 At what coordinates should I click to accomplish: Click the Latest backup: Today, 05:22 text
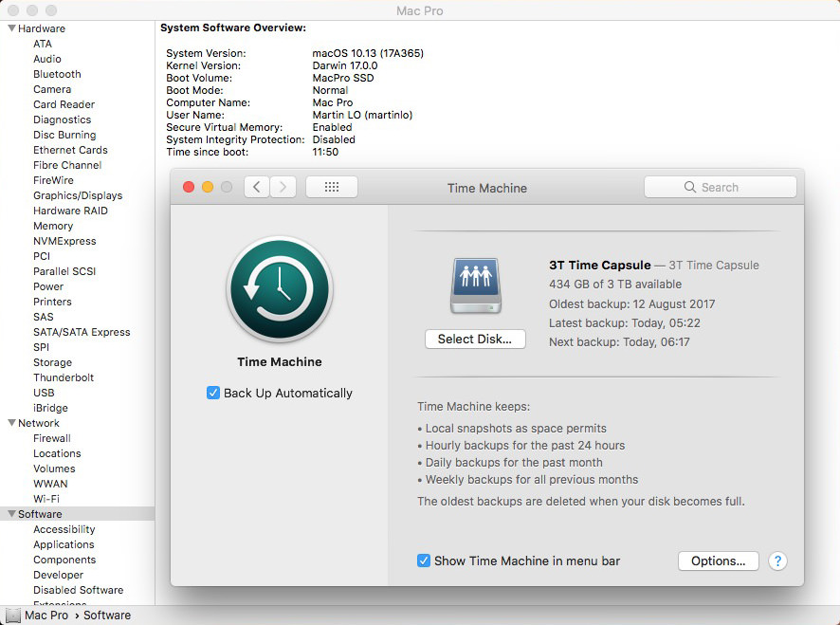click(x=624, y=323)
